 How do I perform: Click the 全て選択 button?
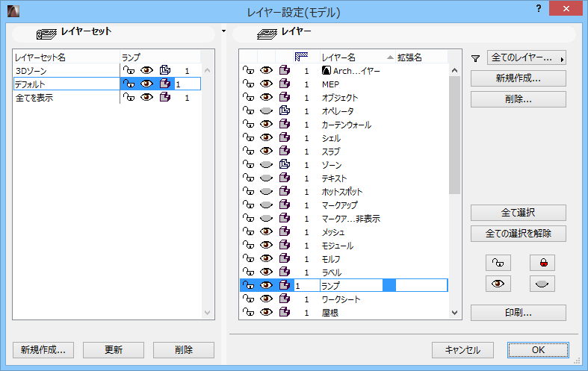(x=519, y=213)
